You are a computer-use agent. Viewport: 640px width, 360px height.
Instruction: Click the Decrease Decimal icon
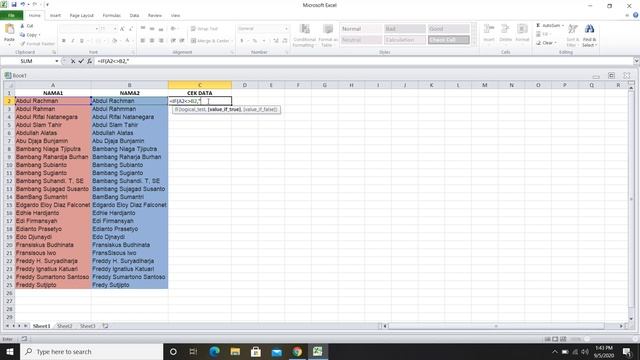coord(284,40)
